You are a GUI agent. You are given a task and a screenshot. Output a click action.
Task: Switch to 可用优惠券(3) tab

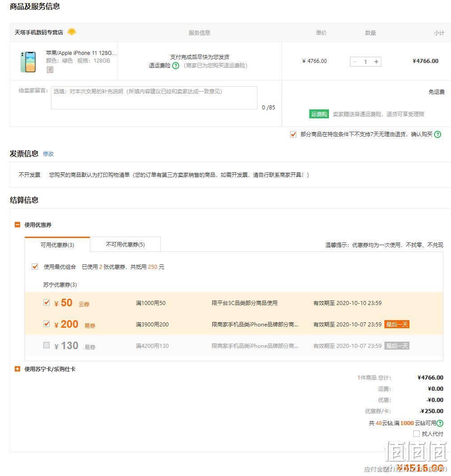[58, 245]
